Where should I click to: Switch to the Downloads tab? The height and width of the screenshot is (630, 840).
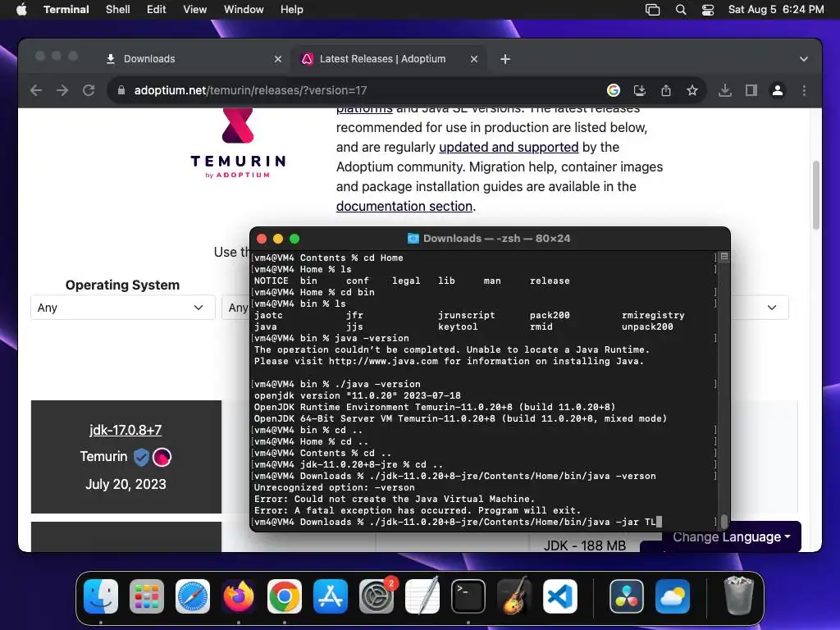194,59
